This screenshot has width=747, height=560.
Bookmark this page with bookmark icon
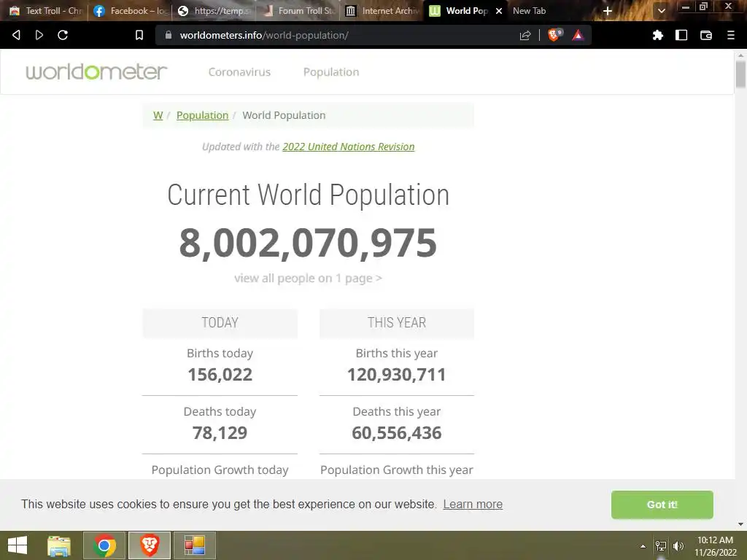[139, 35]
